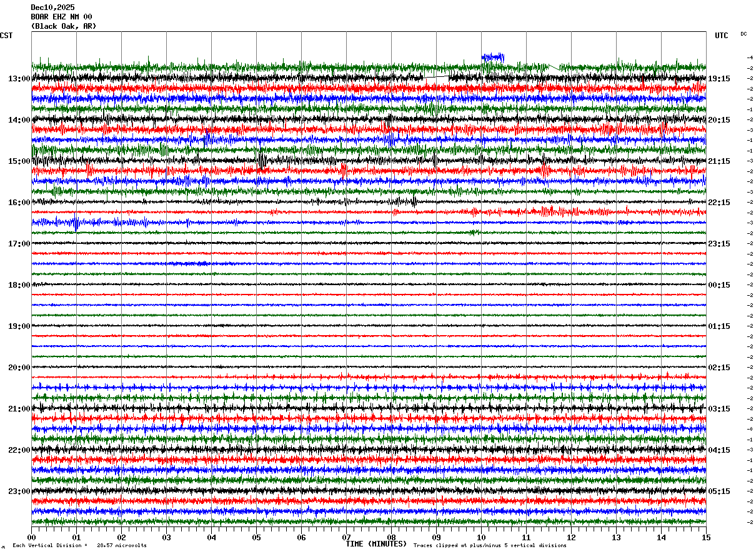Viewport: 756px width, 554px height.
Task: Click minute 09 on the time axis
Action: (x=436, y=537)
